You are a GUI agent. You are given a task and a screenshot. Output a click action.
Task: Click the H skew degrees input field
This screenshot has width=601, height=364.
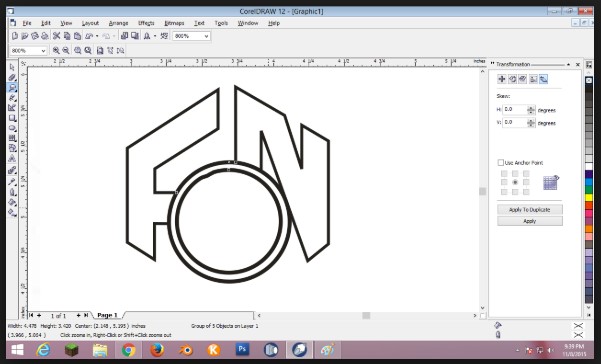point(515,110)
